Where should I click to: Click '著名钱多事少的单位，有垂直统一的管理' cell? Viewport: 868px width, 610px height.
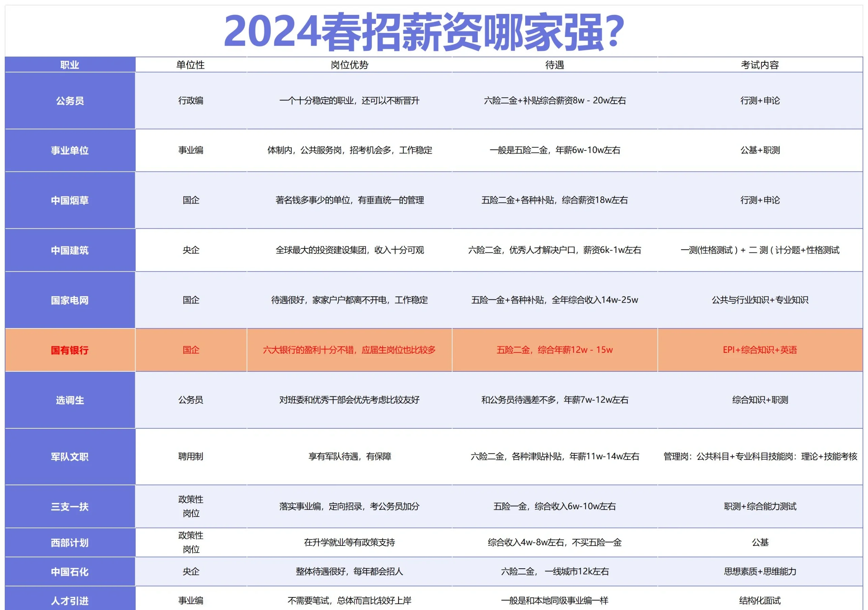click(349, 200)
